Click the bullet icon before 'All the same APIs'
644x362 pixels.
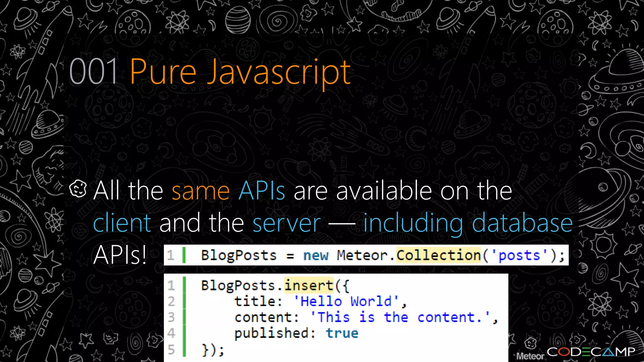point(78,189)
